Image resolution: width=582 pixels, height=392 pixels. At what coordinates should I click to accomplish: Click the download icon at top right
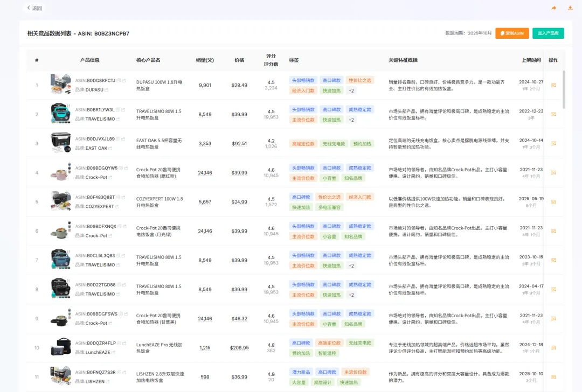point(570,8)
